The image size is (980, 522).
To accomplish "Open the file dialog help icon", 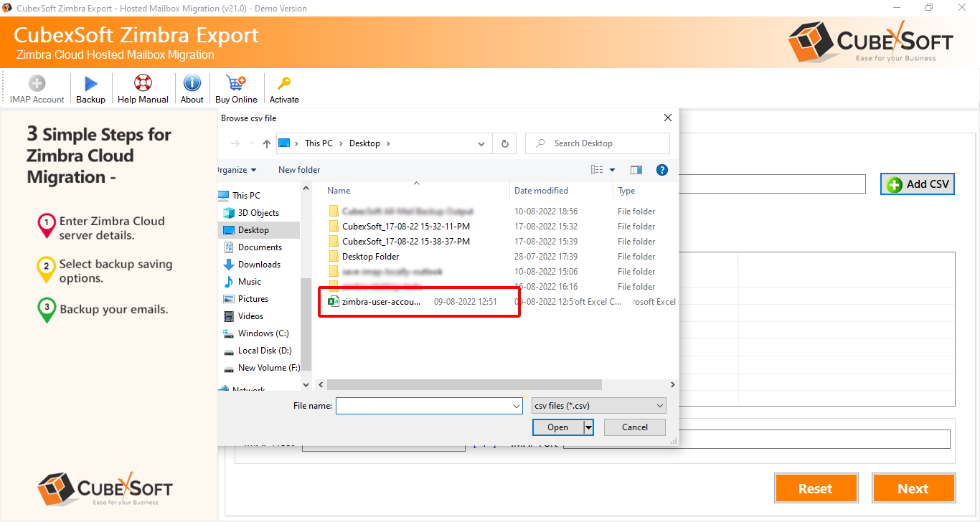I will click(662, 170).
